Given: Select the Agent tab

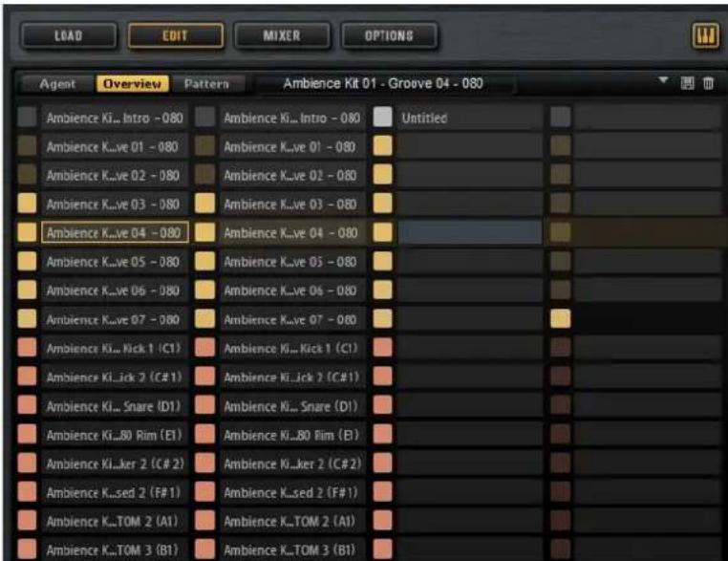Looking at the screenshot, I should (57, 84).
